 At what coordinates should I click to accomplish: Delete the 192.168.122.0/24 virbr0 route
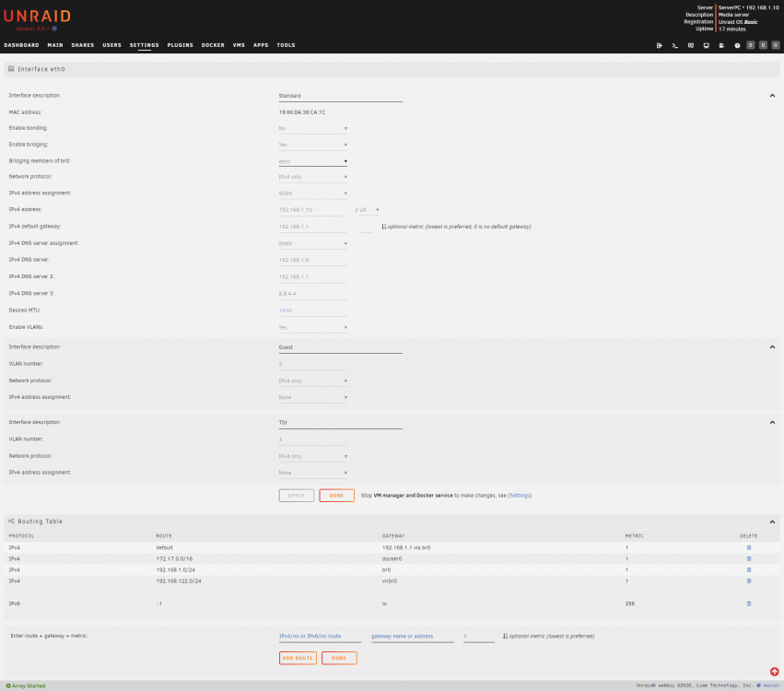click(748, 580)
